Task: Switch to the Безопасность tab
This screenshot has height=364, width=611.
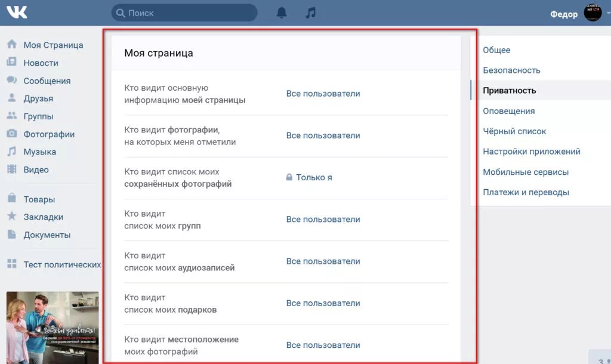Action: pos(511,70)
